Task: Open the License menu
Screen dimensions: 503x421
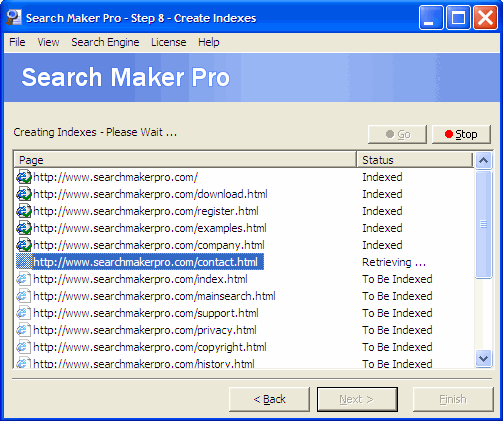Action: tap(169, 42)
